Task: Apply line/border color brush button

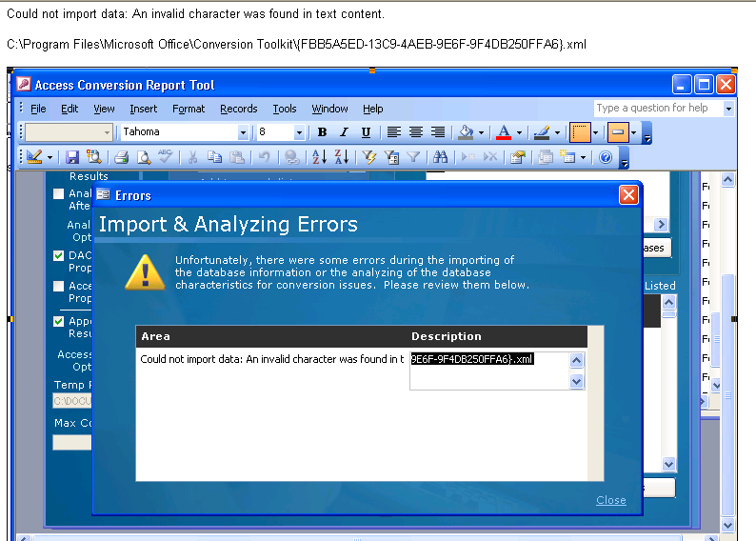Action: point(542,132)
